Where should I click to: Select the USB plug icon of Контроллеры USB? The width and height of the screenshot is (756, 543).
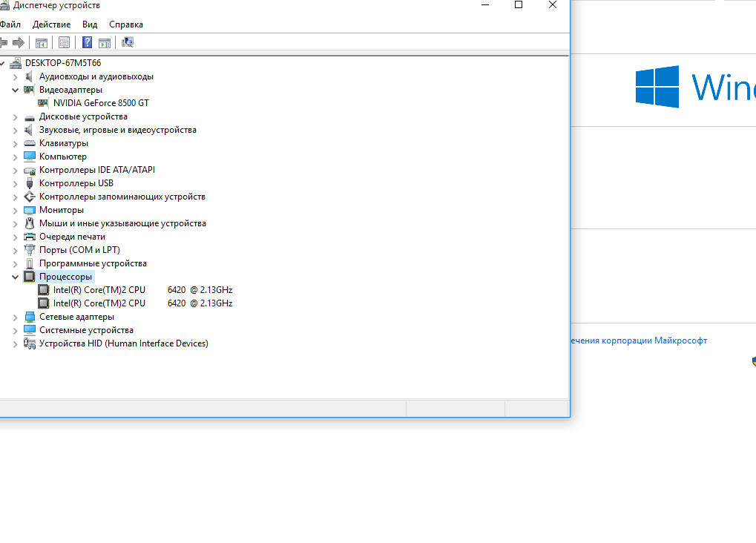(x=30, y=183)
